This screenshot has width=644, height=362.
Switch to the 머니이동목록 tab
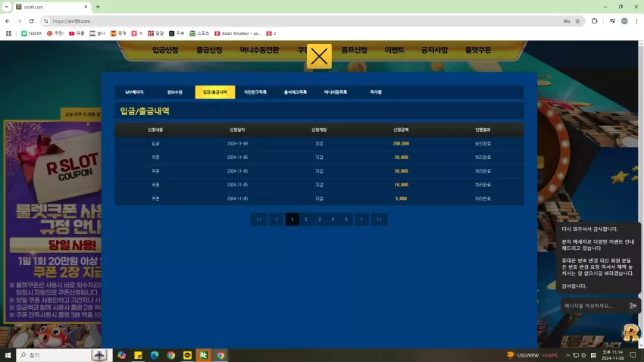[336, 92]
